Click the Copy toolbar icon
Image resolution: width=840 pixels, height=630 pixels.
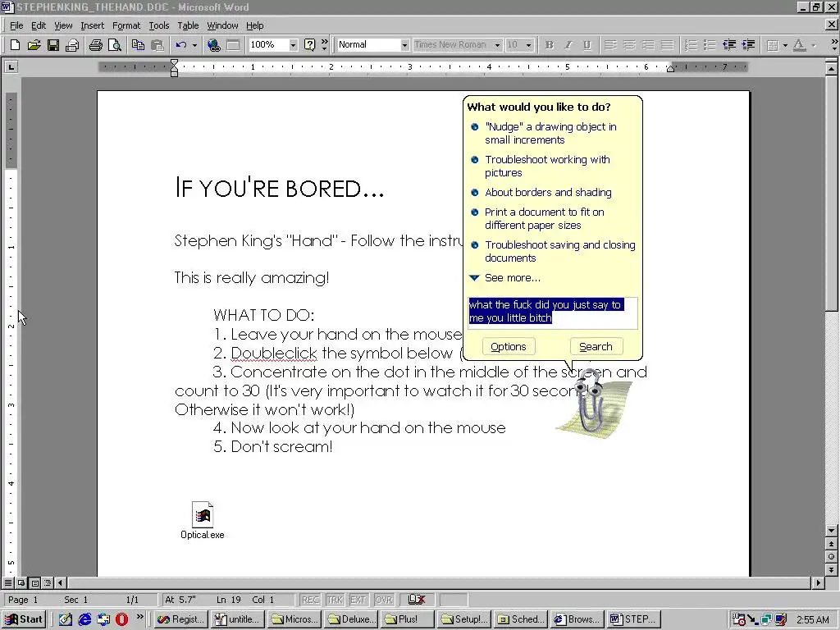pyautogui.click(x=138, y=45)
